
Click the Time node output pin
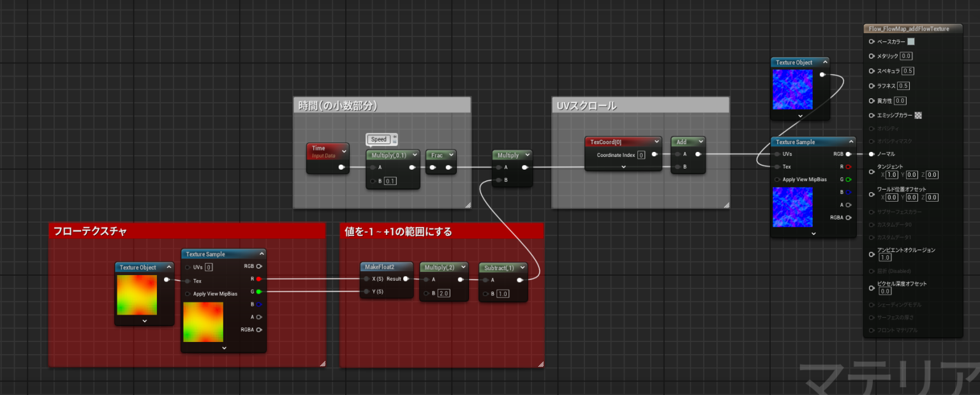click(x=341, y=167)
